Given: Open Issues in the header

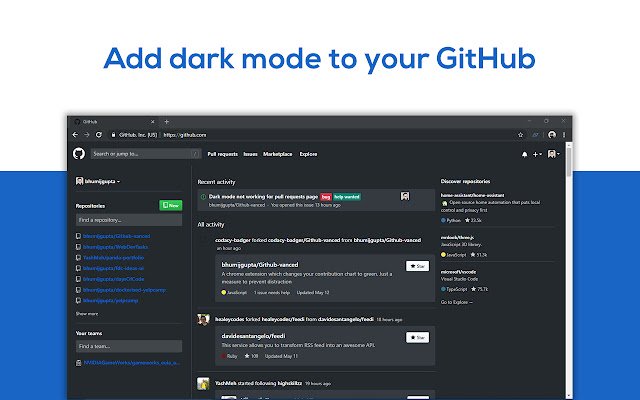Looking at the screenshot, I should [x=250, y=154].
